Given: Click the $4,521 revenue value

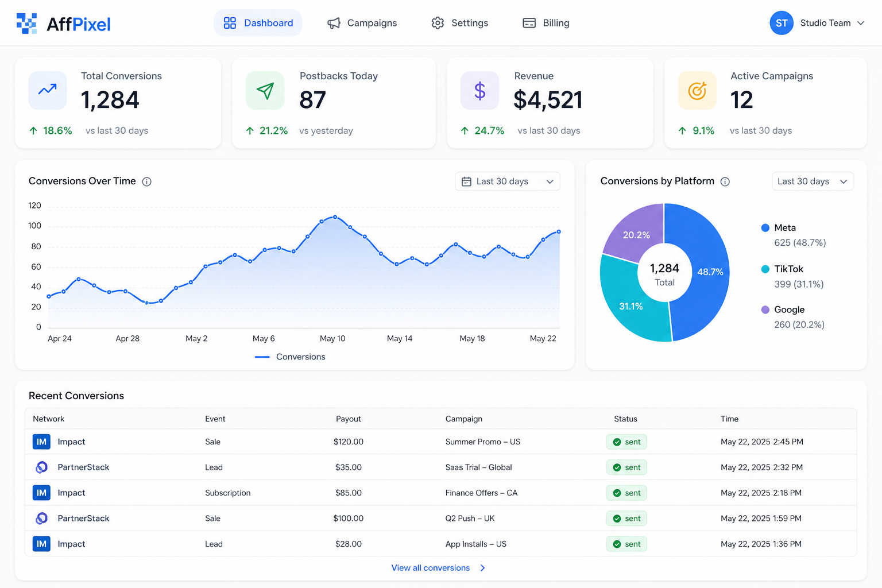Looking at the screenshot, I should (x=548, y=100).
